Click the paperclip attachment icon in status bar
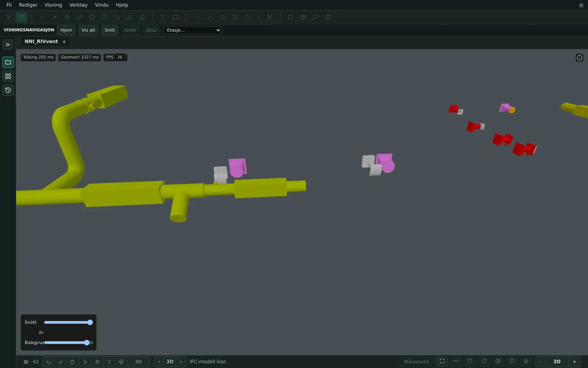 121,362
